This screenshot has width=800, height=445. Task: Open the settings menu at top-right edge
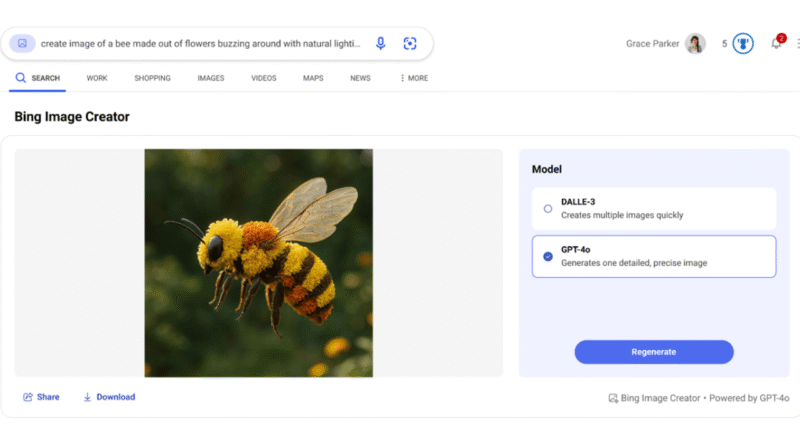[797, 44]
